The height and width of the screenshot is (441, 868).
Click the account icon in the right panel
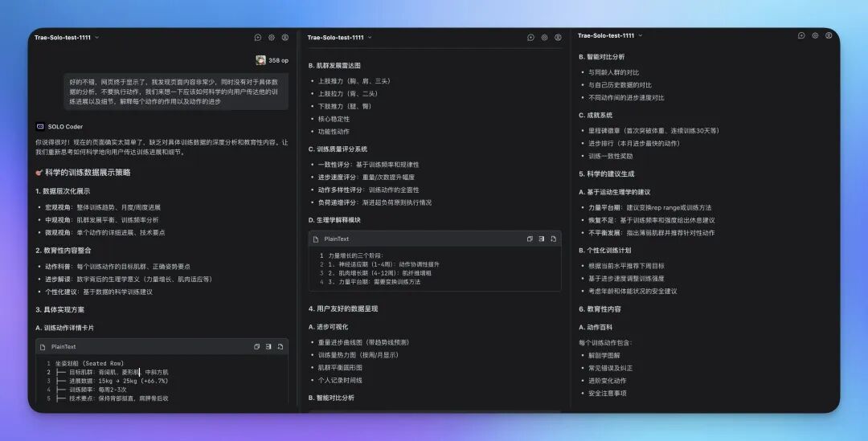click(x=829, y=35)
